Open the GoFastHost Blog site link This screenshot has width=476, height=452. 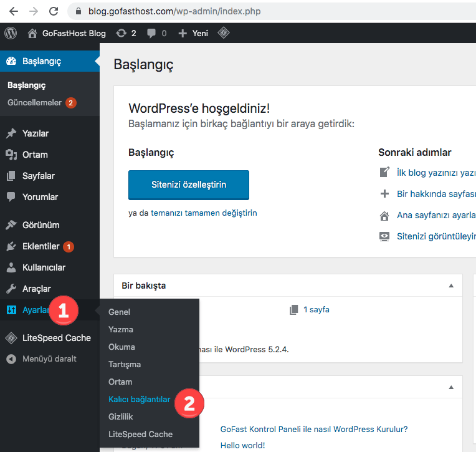tap(74, 33)
